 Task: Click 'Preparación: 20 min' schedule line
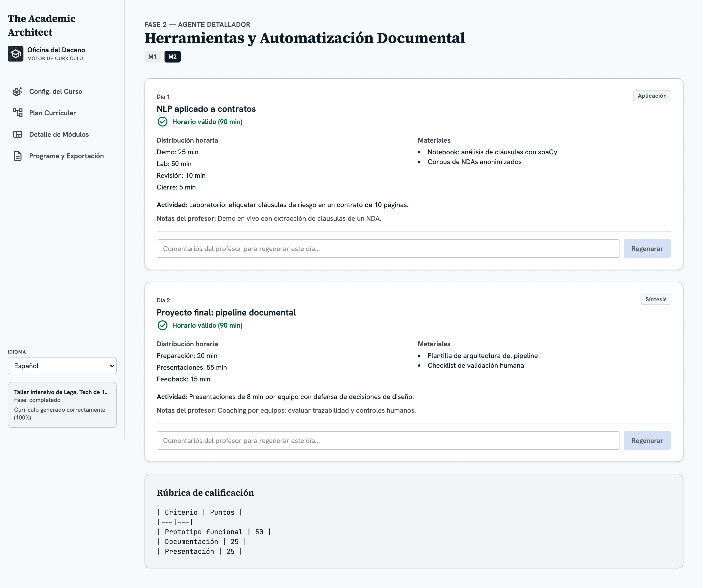pos(187,356)
